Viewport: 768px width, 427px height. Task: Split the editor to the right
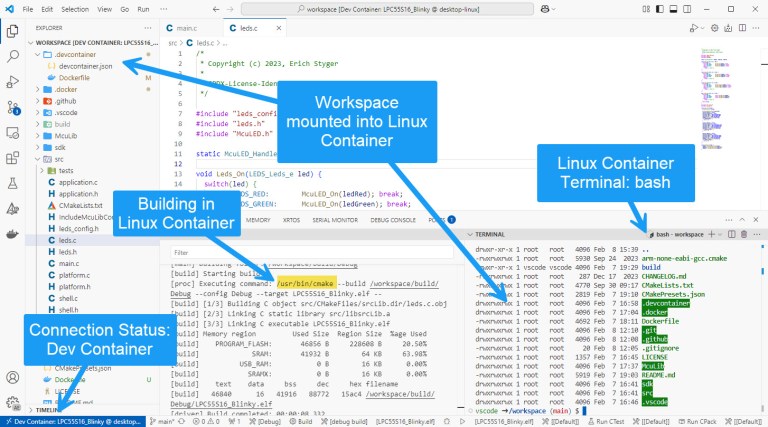tap(743, 28)
